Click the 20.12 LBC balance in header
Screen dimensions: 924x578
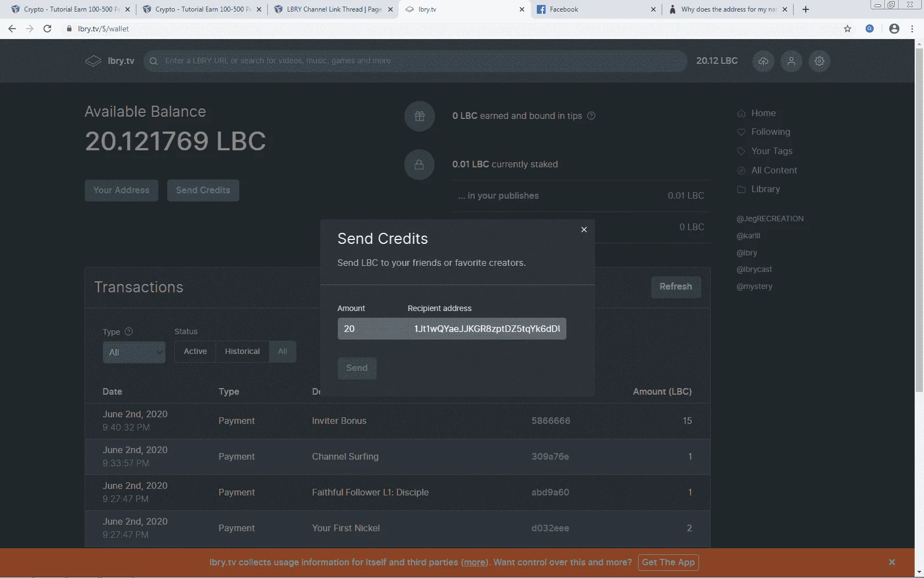(x=717, y=61)
